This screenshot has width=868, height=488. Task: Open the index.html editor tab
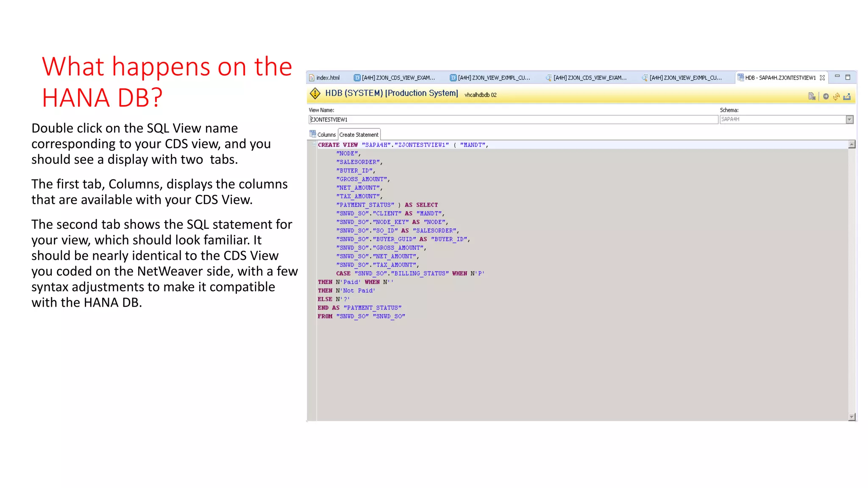pos(328,78)
